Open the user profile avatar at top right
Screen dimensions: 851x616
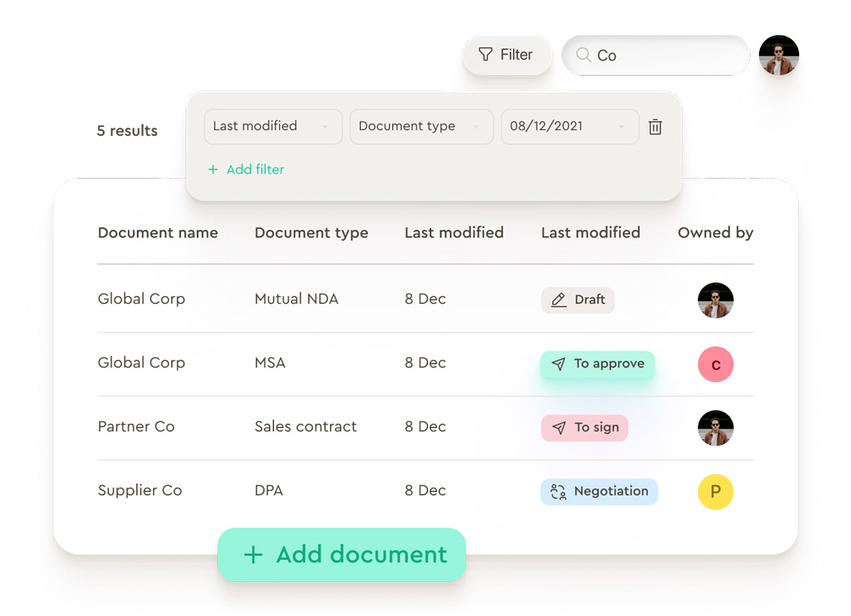coord(778,55)
